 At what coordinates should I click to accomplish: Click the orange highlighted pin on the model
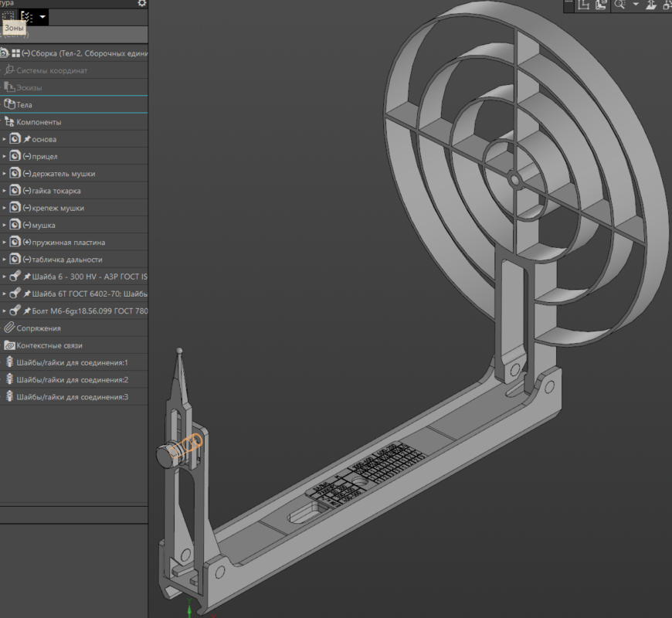click(x=186, y=446)
